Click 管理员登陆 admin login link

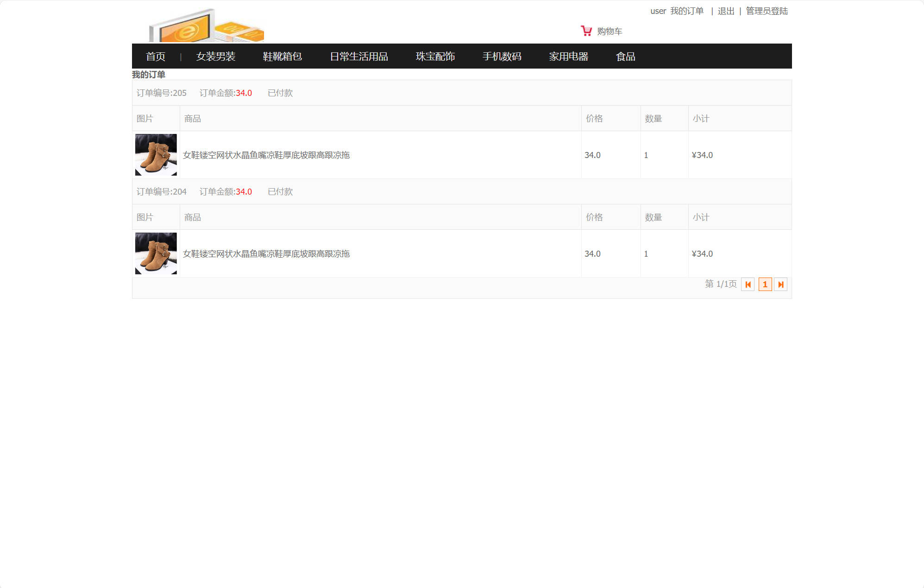click(x=767, y=11)
